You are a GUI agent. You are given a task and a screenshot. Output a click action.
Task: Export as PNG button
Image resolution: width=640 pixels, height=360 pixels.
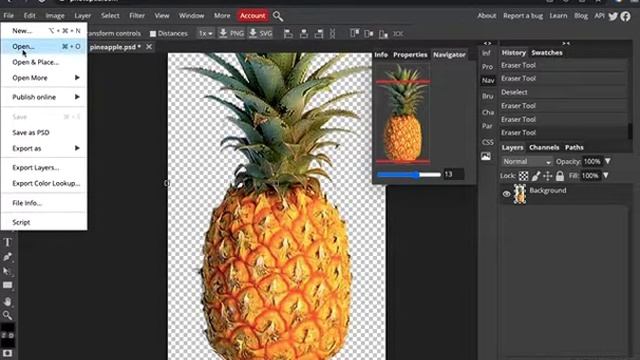[x=231, y=33]
